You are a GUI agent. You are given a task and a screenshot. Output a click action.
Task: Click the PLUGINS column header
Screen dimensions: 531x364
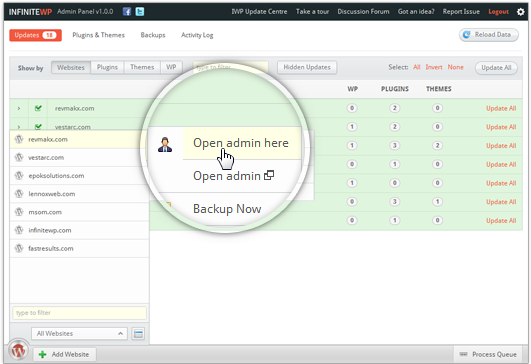[395, 89]
